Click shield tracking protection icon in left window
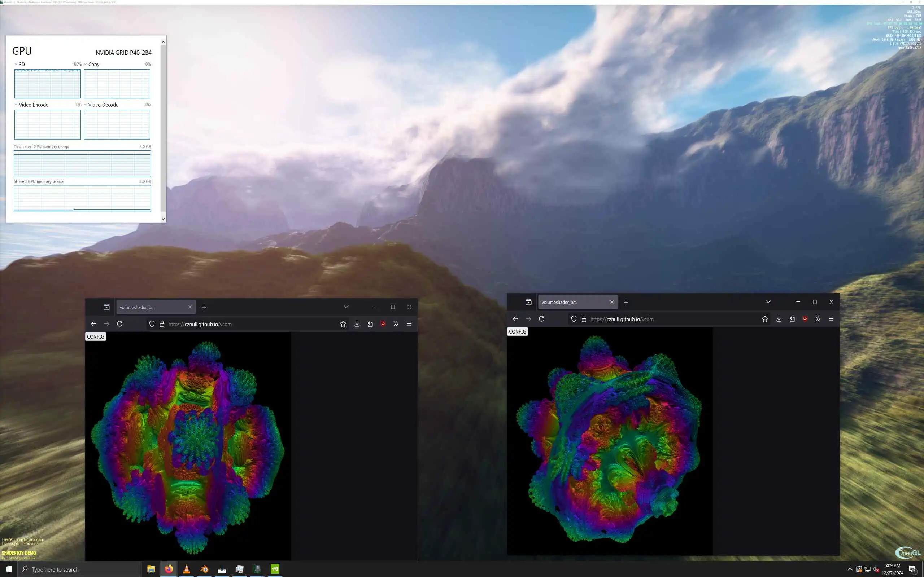 (x=152, y=323)
